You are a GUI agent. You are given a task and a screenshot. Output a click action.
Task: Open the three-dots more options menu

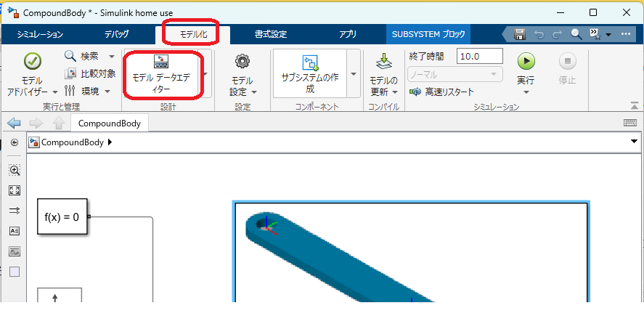coord(626,34)
